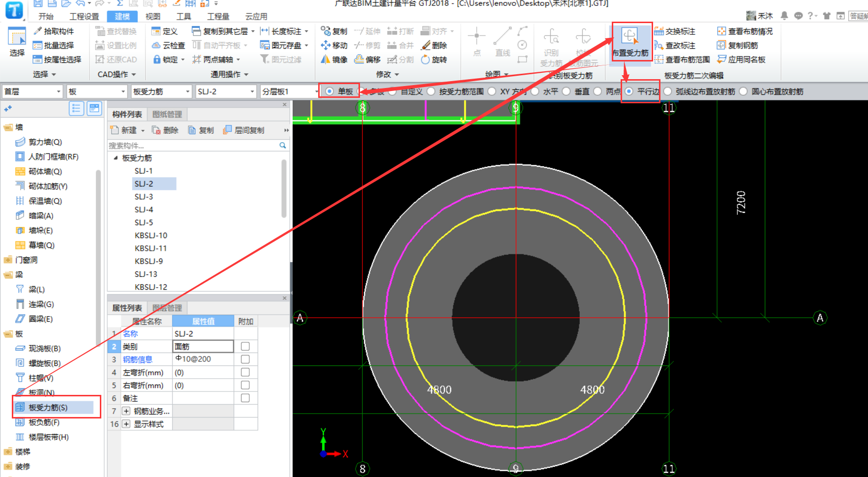Collapse the 板受力筋 tree node

[116, 158]
